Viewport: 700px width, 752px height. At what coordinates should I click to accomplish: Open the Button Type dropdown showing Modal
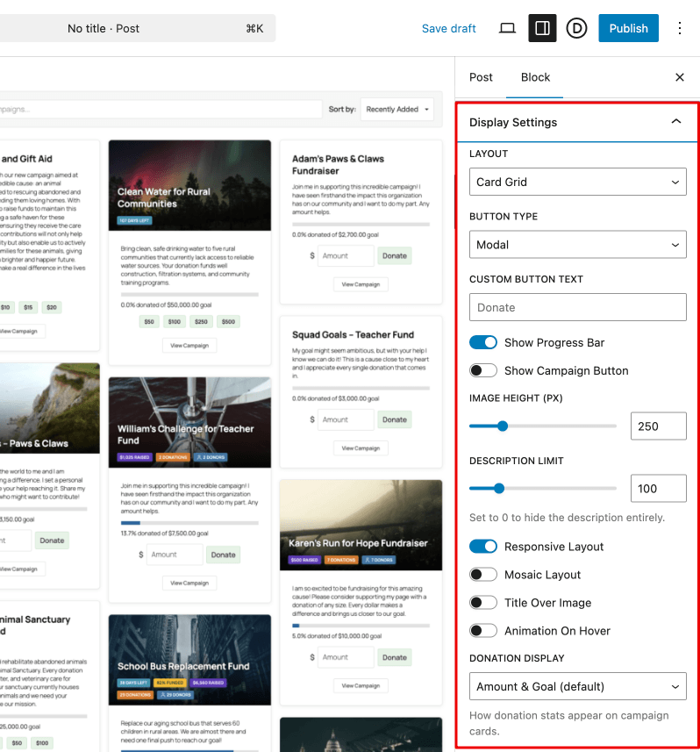pos(577,245)
